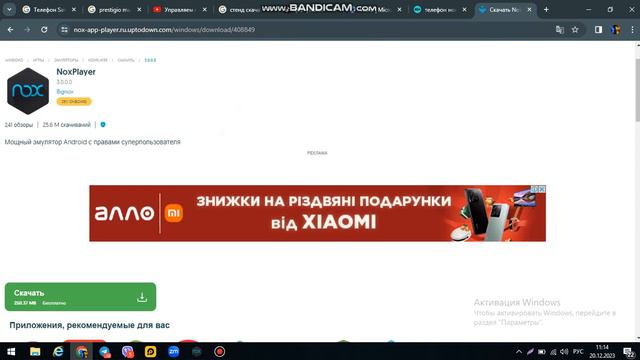Open File Explorer from taskbar

click(35, 351)
